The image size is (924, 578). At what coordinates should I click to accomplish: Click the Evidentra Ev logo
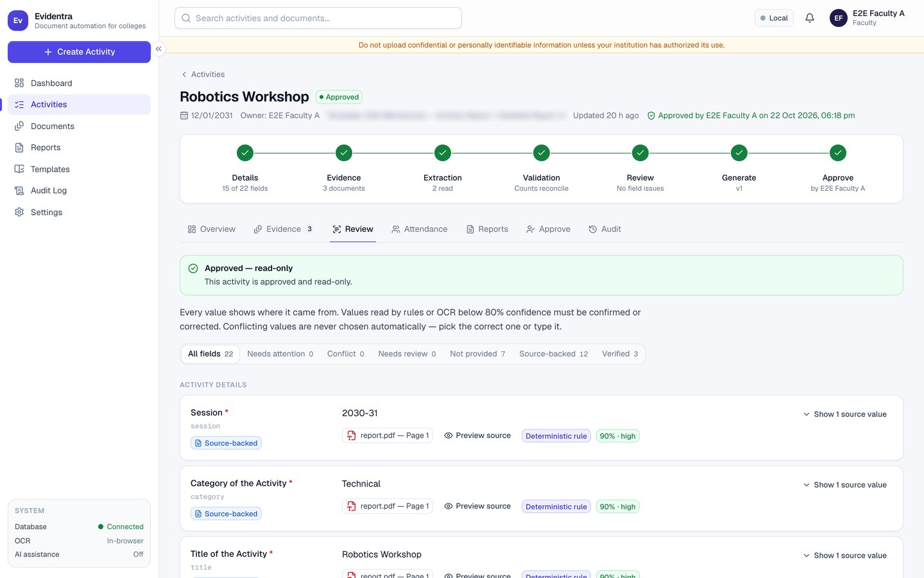(x=18, y=21)
